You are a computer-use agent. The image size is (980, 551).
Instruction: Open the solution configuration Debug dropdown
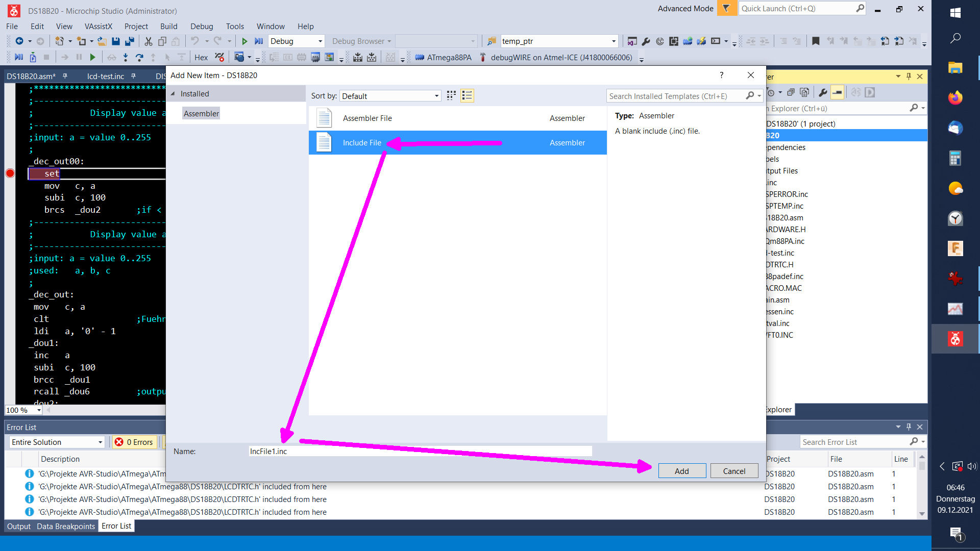pyautogui.click(x=297, y=41)
